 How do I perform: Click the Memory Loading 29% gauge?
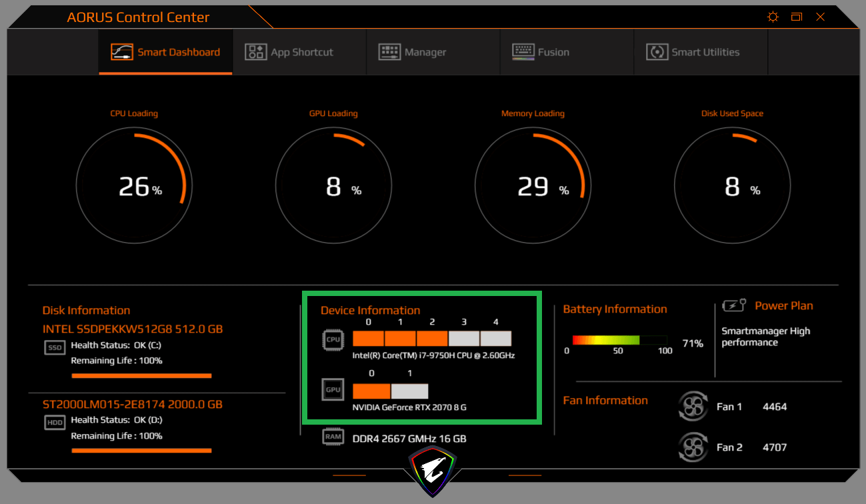pos(533,186)
